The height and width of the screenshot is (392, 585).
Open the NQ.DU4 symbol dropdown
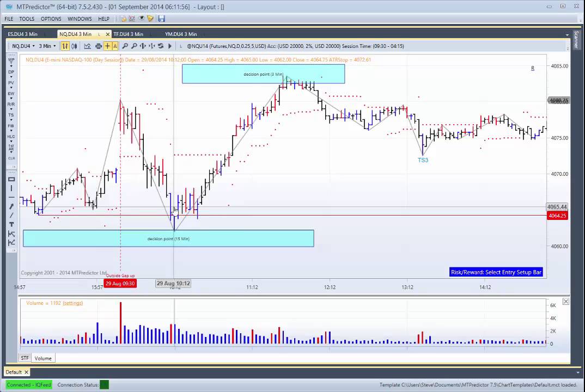(x=23, y=46)
